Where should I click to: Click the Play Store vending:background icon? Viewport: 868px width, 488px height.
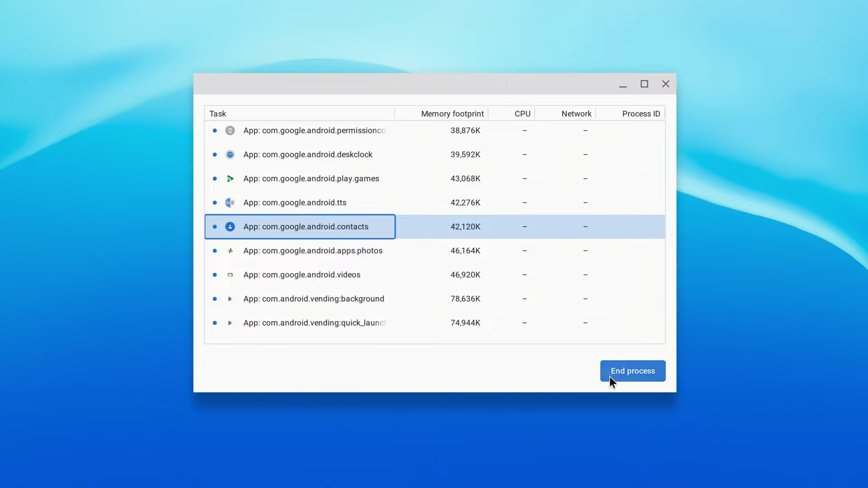[x=230, y=299]
